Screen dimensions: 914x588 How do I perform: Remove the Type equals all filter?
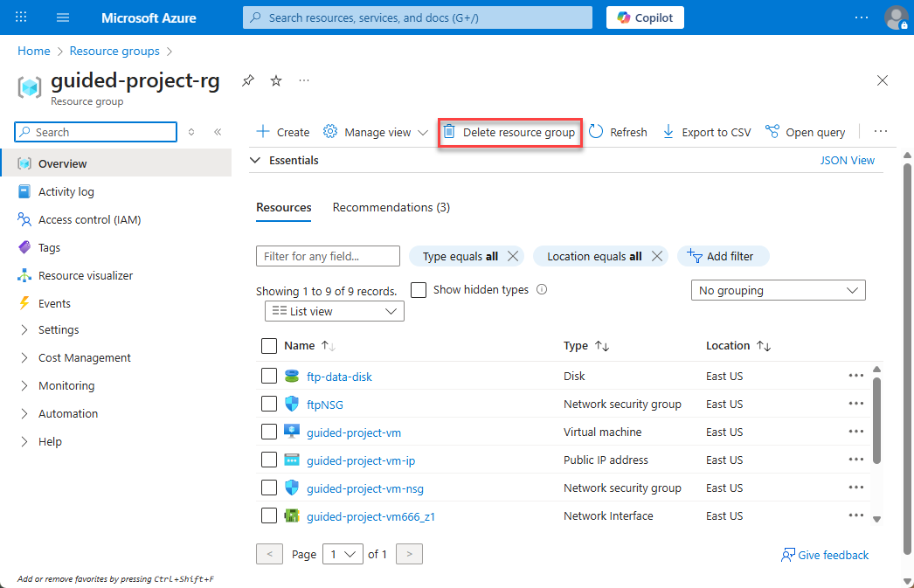tap(513, 256)
